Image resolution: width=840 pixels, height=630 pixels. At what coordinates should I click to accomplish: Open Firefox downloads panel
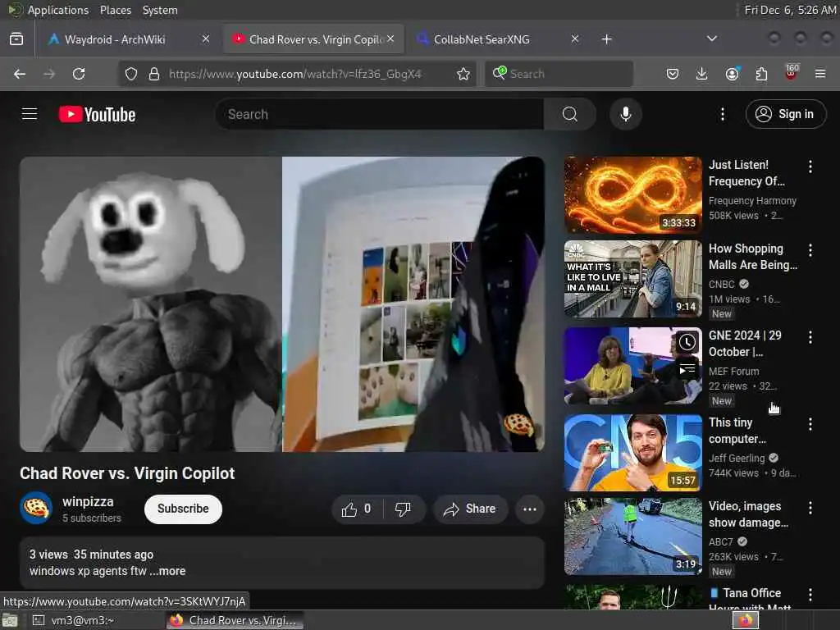pos(702,74)
